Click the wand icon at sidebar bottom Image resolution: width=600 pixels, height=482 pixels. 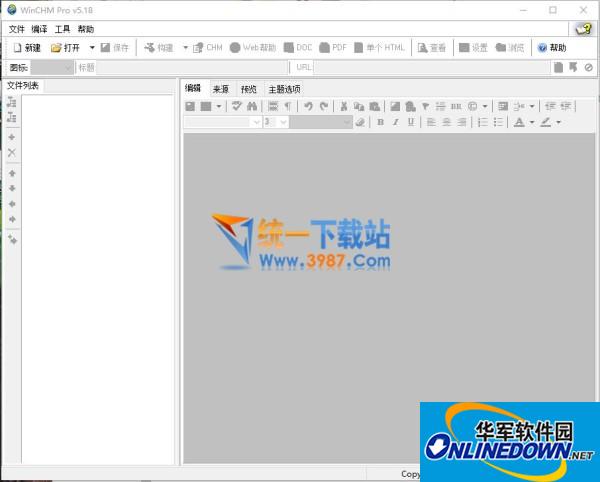click(x=13, y=239)
